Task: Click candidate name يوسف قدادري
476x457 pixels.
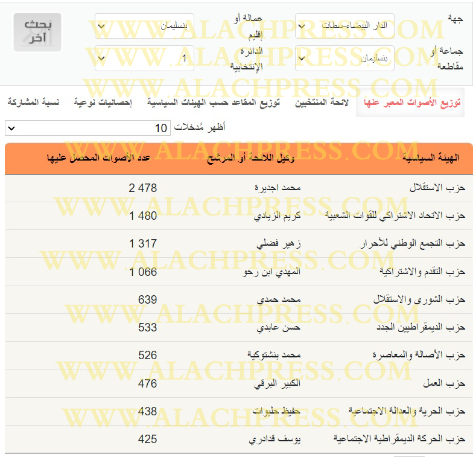Action: point(274,439)
